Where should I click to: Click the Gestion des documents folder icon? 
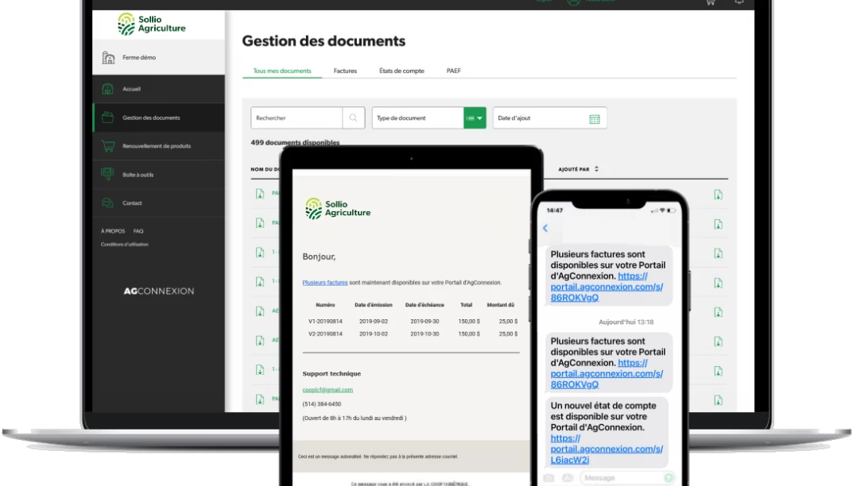(108, 118)
